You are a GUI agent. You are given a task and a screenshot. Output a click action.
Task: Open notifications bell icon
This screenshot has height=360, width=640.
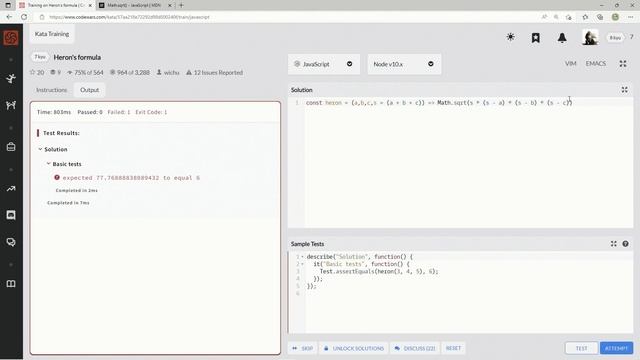(x=562, y=38)
